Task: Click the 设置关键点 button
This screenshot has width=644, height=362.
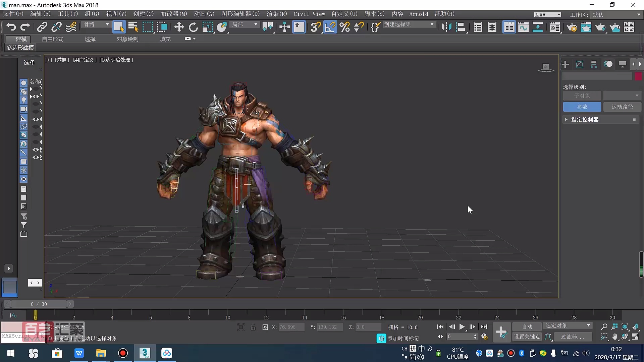Action: click(527, 337)
